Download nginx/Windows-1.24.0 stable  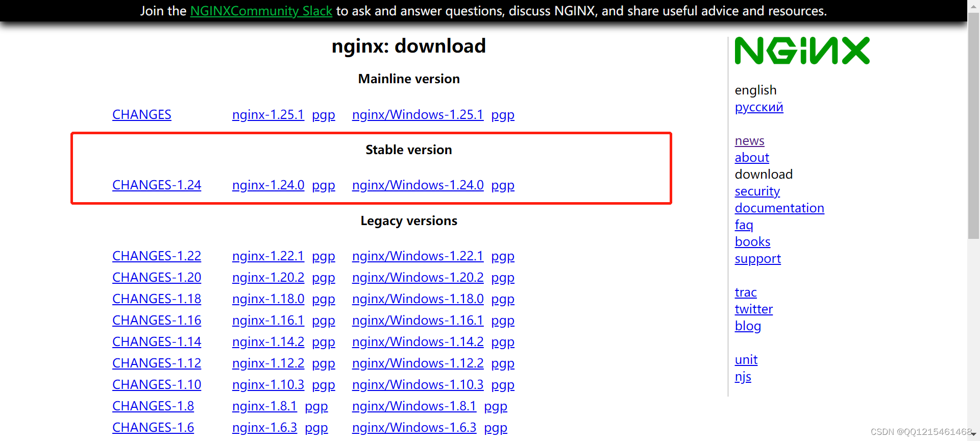[418, 185]
